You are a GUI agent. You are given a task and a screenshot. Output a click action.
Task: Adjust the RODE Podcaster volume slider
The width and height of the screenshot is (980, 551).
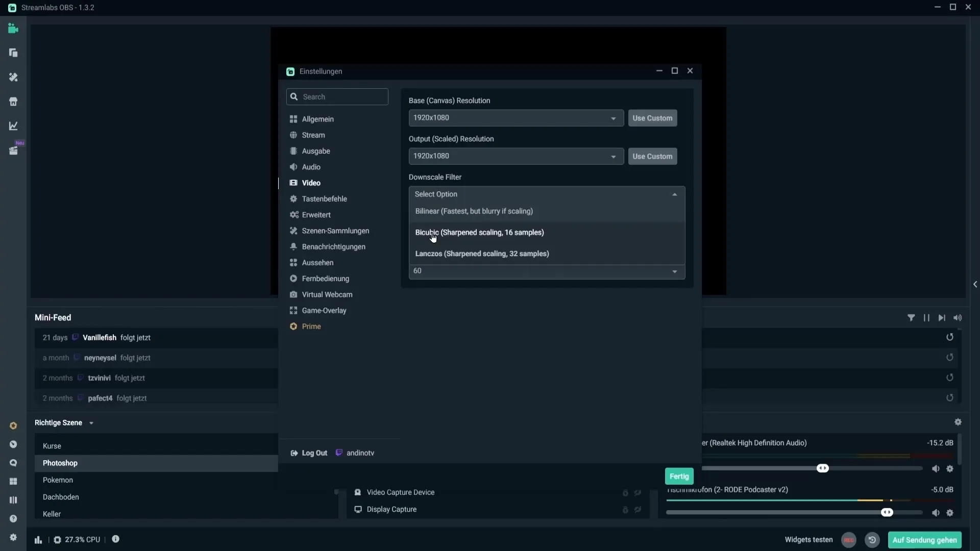coord(887,513)
